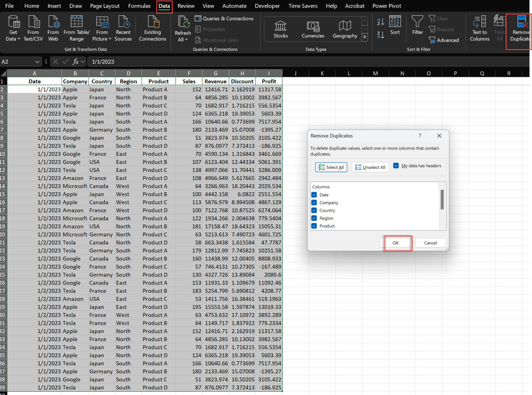Click Unselect All in the dialog
Viewport: 532px width, 395px height.
[x=370, y=167]
